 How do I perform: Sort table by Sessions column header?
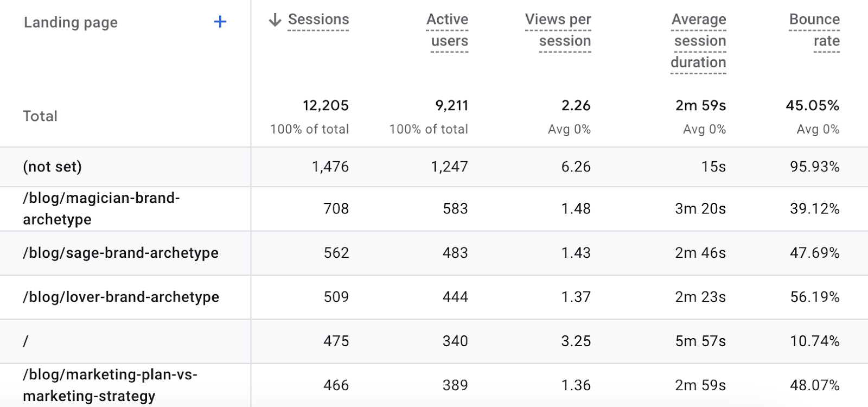tap(318, 20)
